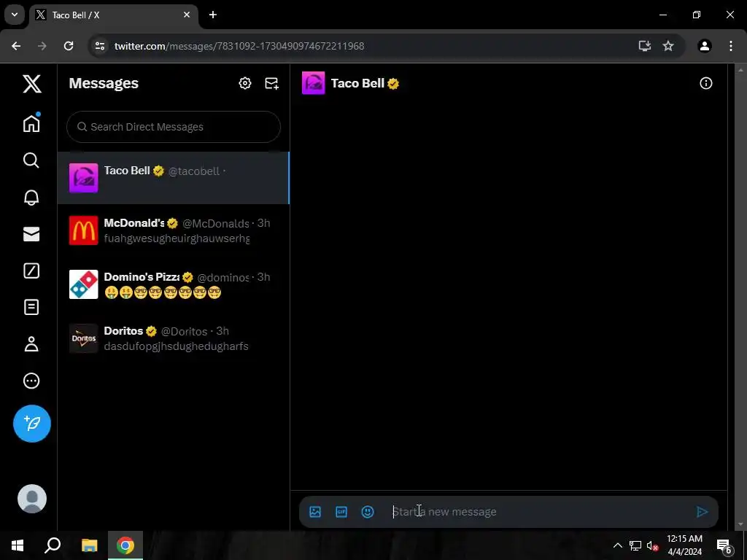Start new message envelope-plus icon
Screen dimensions: 747x560
pos(271,83)
